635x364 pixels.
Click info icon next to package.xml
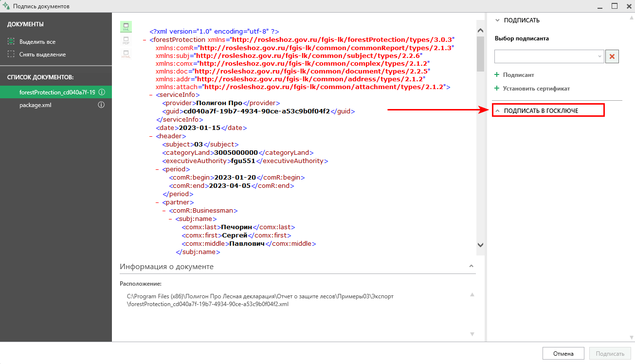[102, 105]
